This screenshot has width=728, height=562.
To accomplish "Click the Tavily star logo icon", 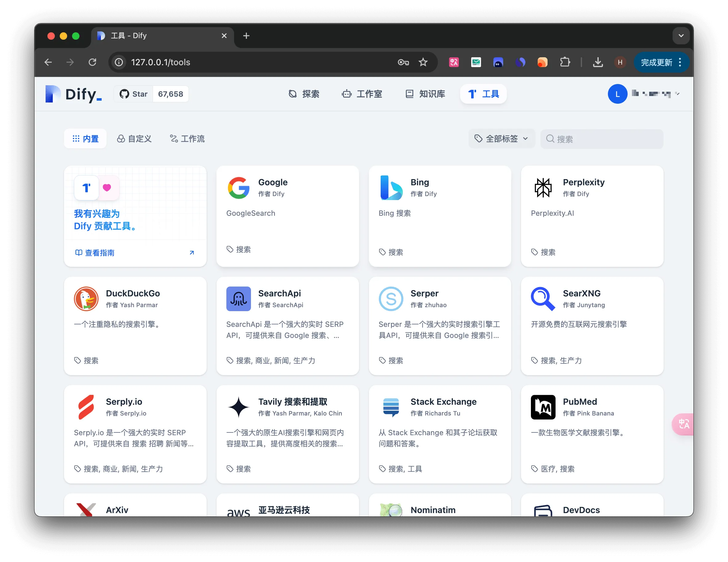I will (x=238, y=407).
